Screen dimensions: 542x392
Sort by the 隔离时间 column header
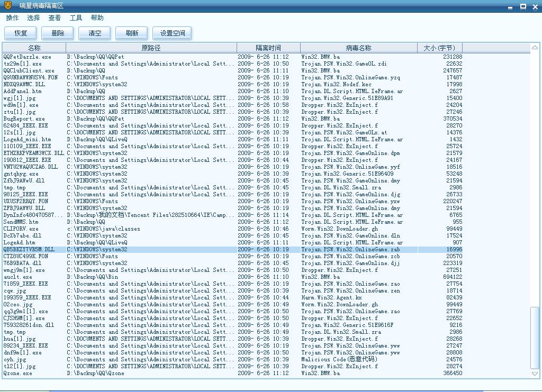coord(268,48)
